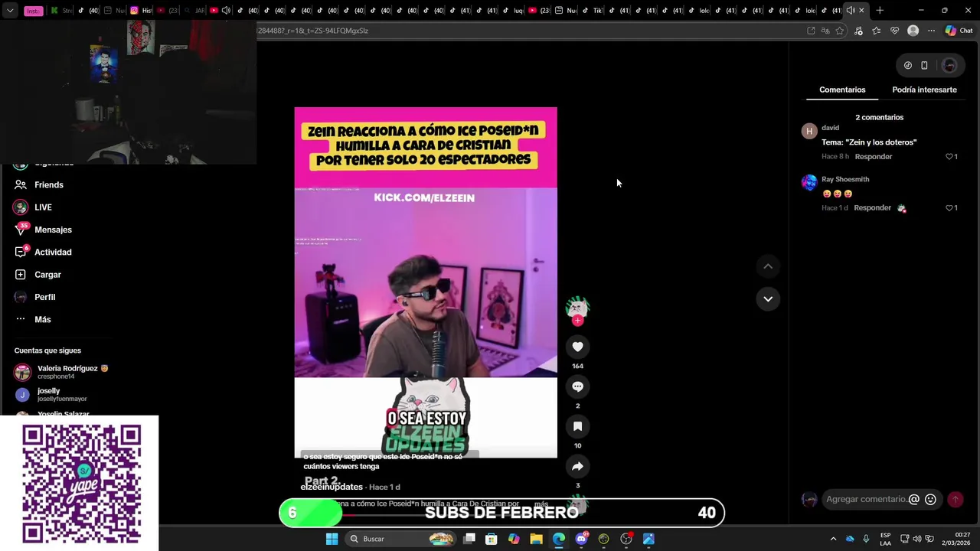The image size is (980, 551).
Task: Go to next video with down arrow
Action: click(x=768, y=298)
